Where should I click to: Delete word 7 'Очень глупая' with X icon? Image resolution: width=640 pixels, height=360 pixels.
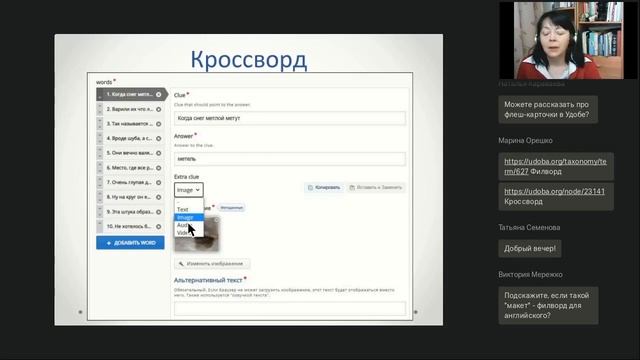(x=158, y=182)
